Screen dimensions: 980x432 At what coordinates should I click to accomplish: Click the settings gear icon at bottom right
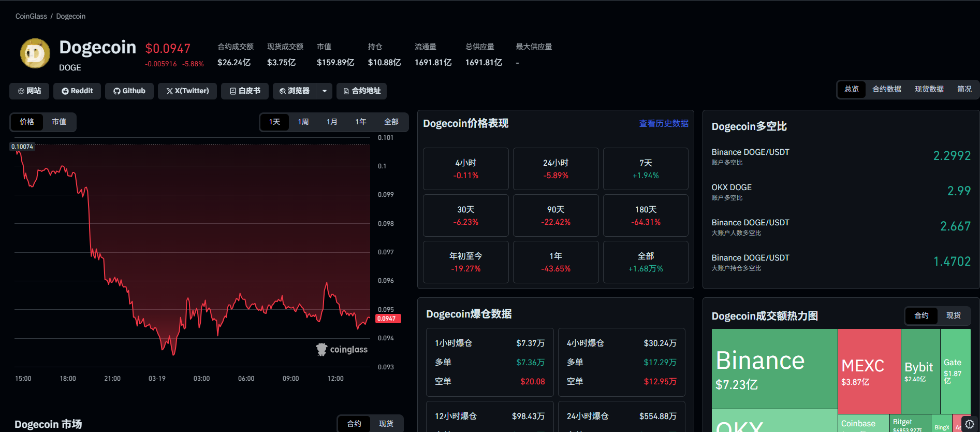pyautogui.click(x=970, y=424)
